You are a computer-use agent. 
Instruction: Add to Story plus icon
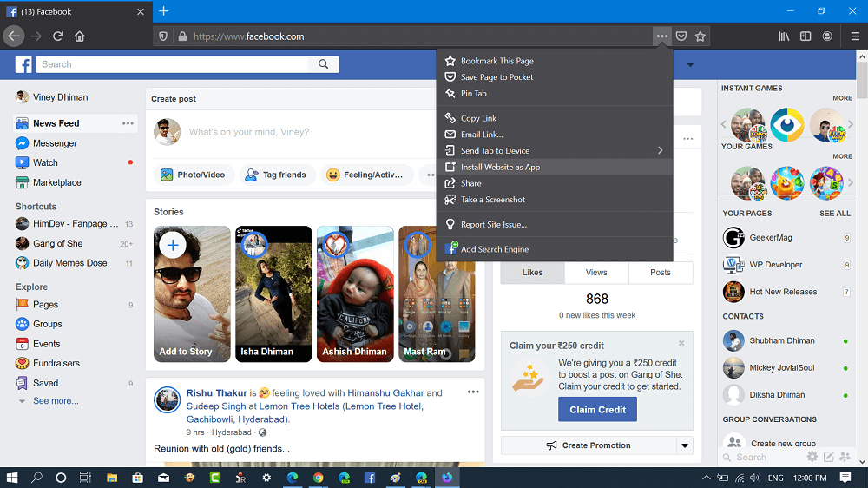point(173,245)
